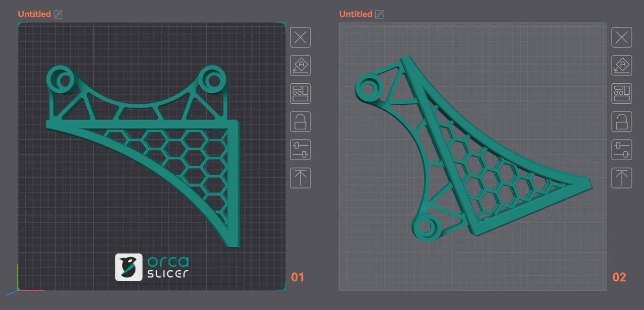Edit the plate 01 name pencil icon
This screenshot has height=310, width=644.
coord(58,14)
